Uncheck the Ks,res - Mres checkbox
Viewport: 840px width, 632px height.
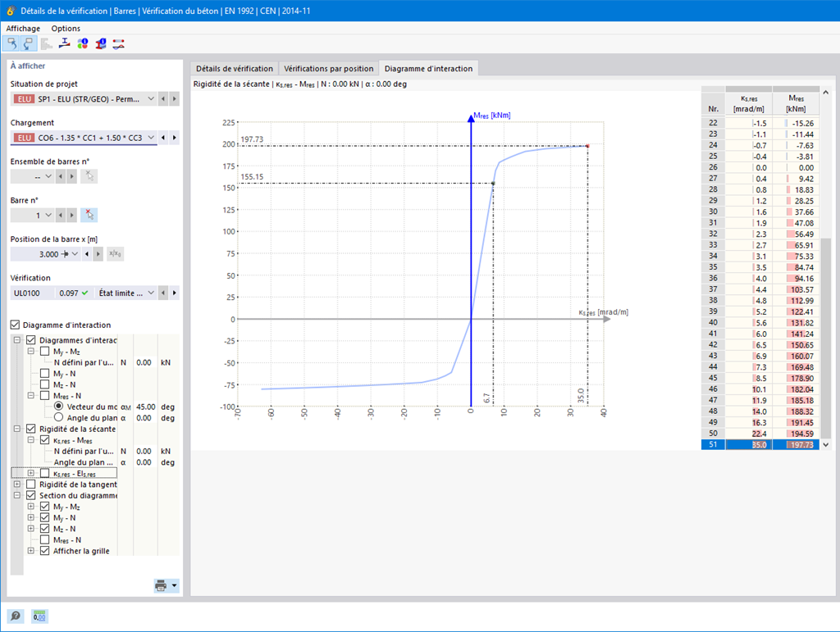45,440
